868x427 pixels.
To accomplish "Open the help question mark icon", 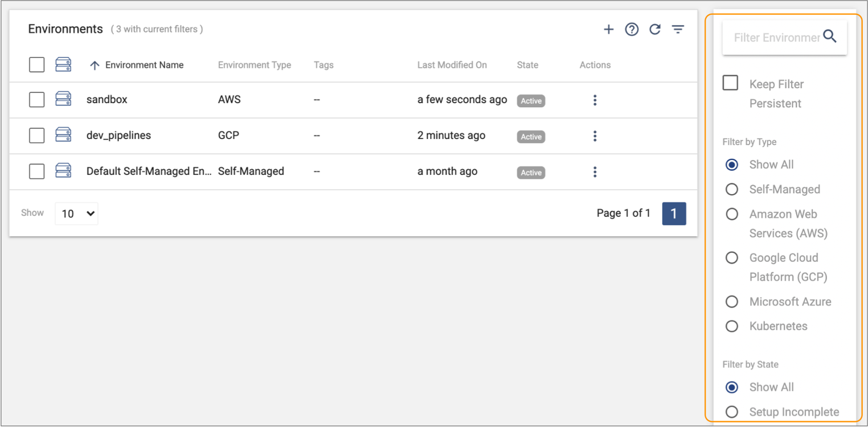I will [x=632, y=30].
